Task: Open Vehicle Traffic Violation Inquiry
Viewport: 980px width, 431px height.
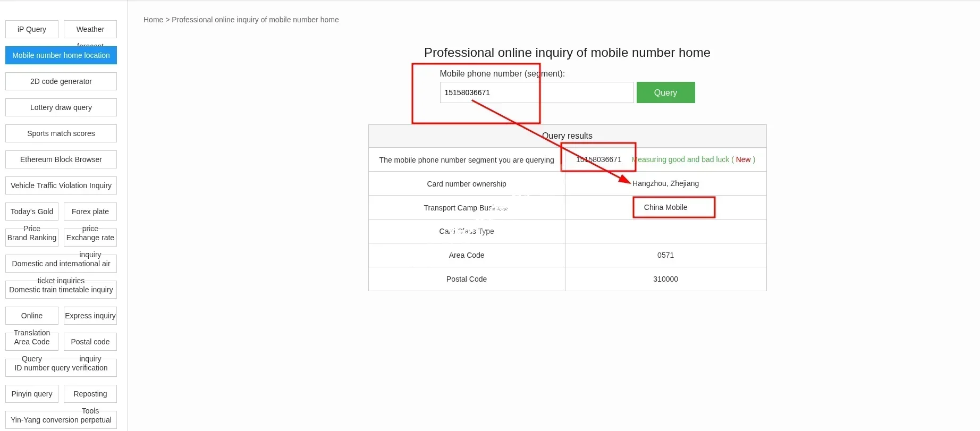Action: coord(61,185)
